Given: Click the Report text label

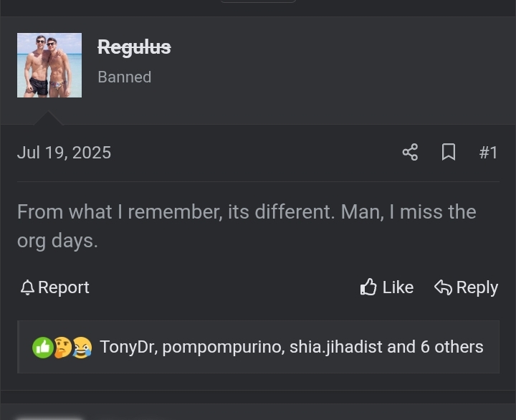Looking at the screenshot, I should click(64, 287).
